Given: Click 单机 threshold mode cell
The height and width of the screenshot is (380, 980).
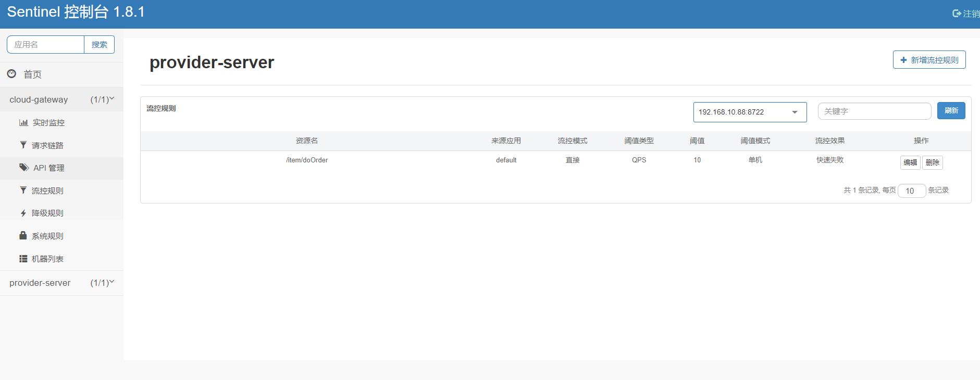Looking at the screenshot, I should click(755, 160).
